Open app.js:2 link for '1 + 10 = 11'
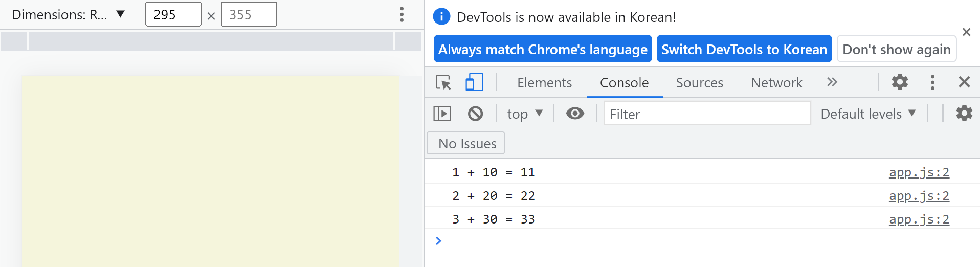The image size is (980, 267). coord(919,172)
